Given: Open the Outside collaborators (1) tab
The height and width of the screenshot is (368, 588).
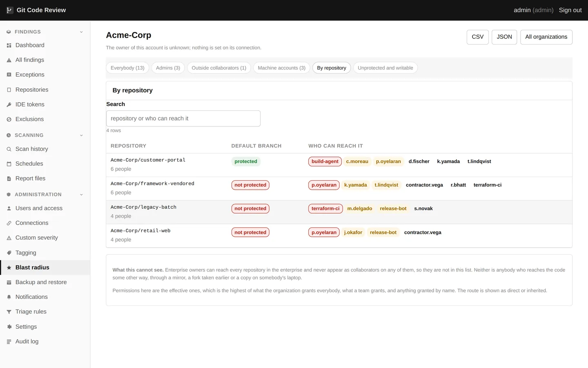Looking at the screenshot, I should click(219, 68).
